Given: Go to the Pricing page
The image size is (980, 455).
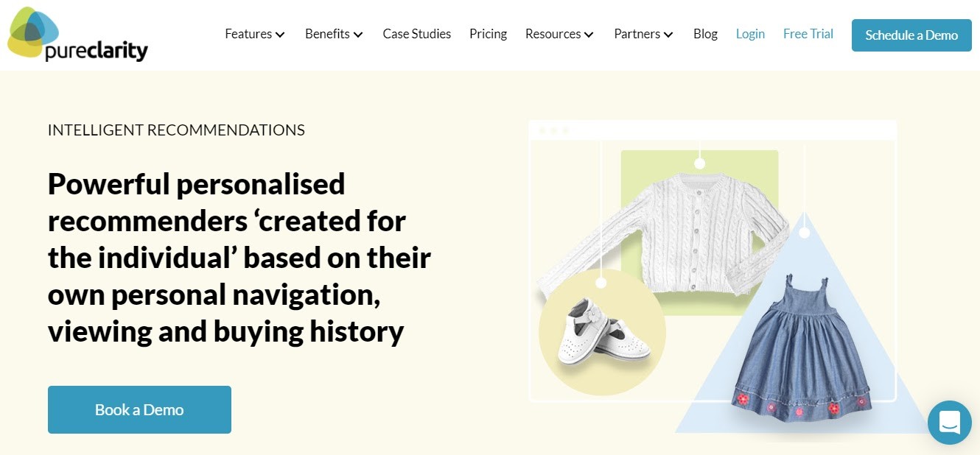Looking at the screenshot, I should click(488, 34).
